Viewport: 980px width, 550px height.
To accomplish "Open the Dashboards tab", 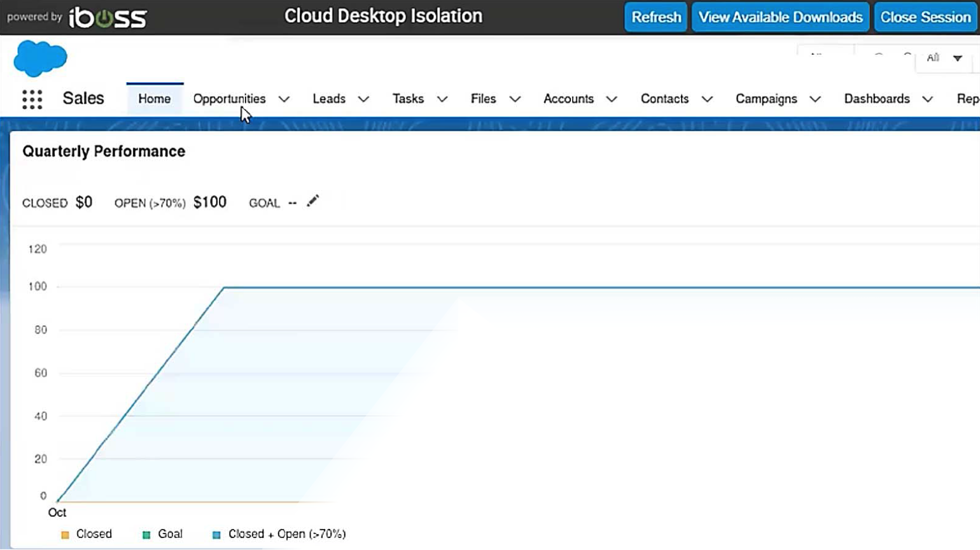I will point(877,99).
